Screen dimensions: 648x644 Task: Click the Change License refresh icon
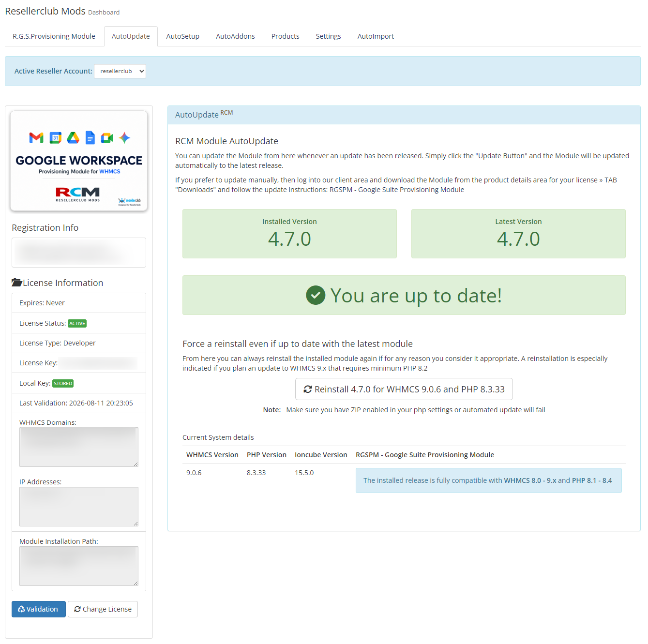click(77, 609)
